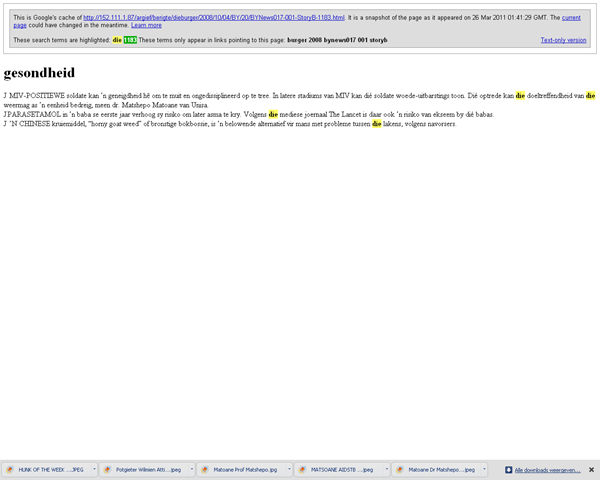Close the downloads bar
Viewport: 600px width, 480px height.
click(x=591, y=470)
